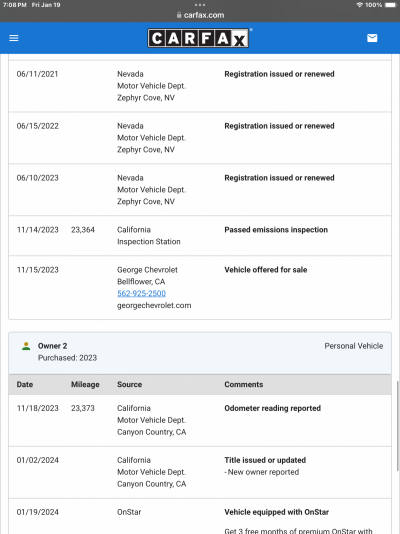Select the Owner 2 section header

(200, 352)
